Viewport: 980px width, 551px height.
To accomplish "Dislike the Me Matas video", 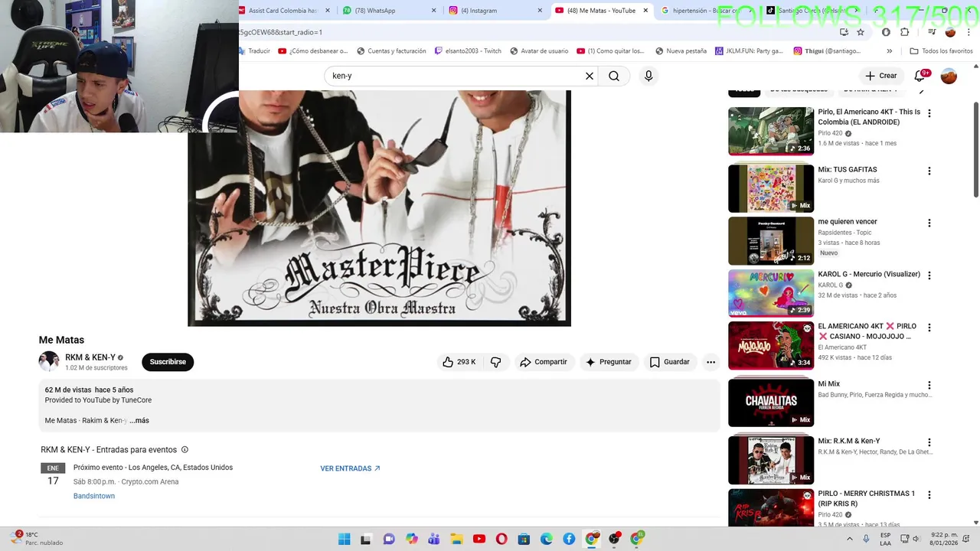I will 496,362.
